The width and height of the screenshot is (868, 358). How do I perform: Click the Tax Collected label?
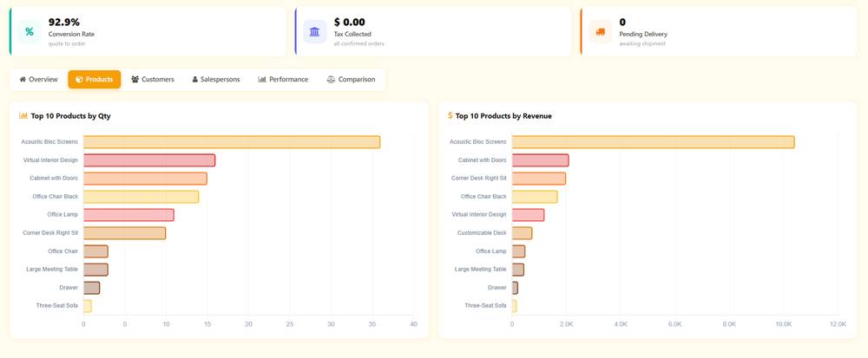click(352, 35)
